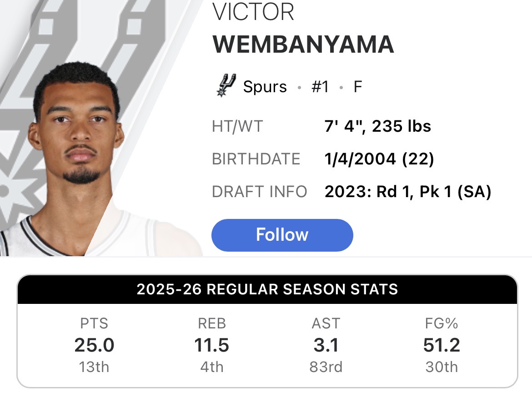Click the WEMBANYAMA player name heading

tap(303, 45)
